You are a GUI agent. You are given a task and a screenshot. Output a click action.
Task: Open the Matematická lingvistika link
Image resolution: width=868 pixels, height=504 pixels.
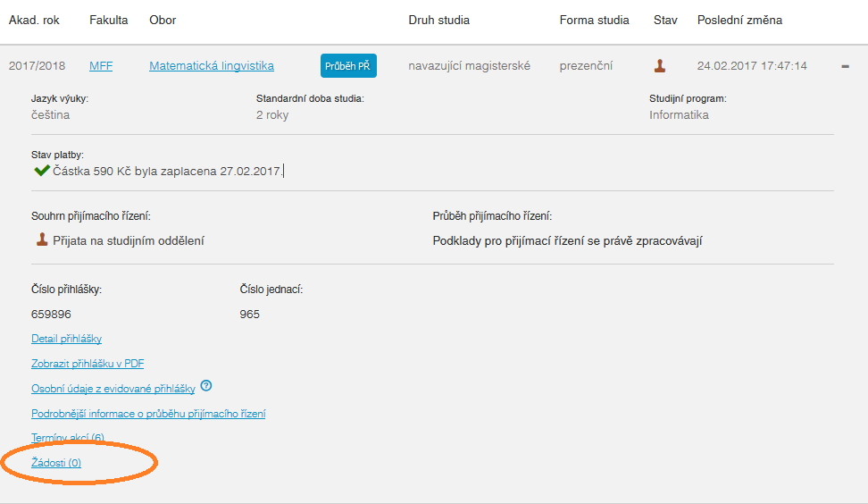212,65
